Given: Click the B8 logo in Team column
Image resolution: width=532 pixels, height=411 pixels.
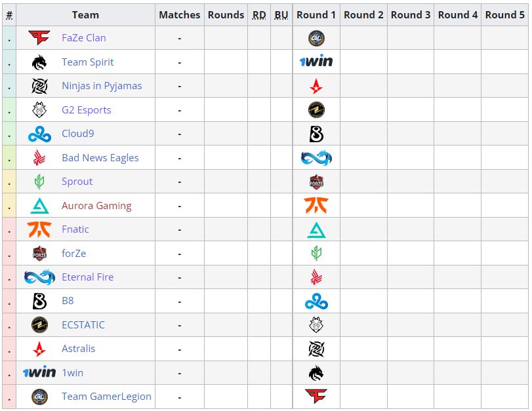Looking at the screenshot, I should [39, 301].
